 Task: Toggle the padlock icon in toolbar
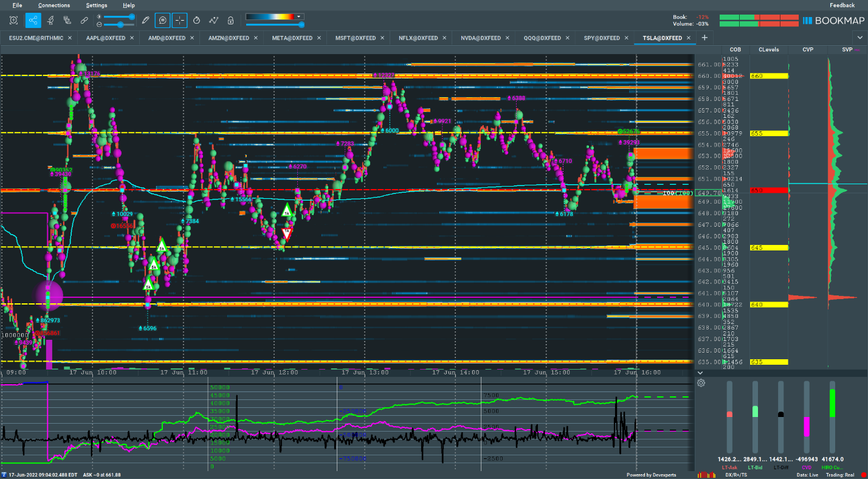point(230,20)
